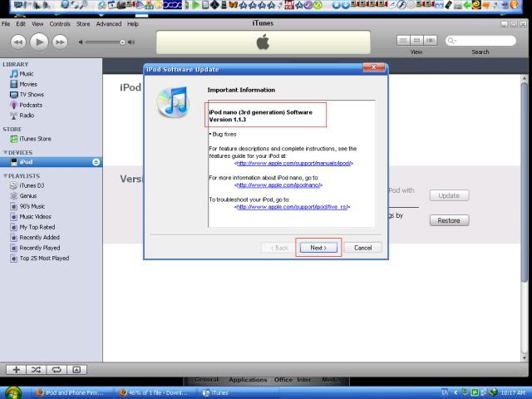
Task: Toggle the repeat playback button
Action: pos(57,369)
